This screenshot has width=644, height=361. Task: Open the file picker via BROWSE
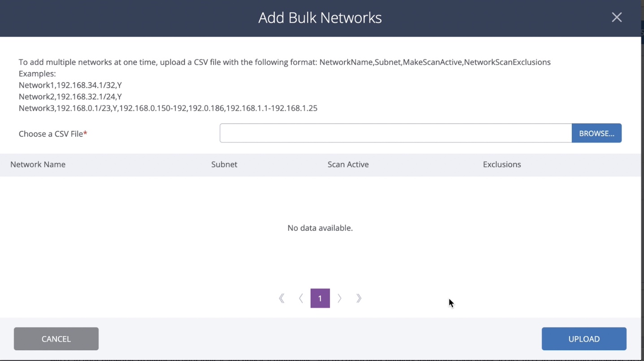pos(596,133)
